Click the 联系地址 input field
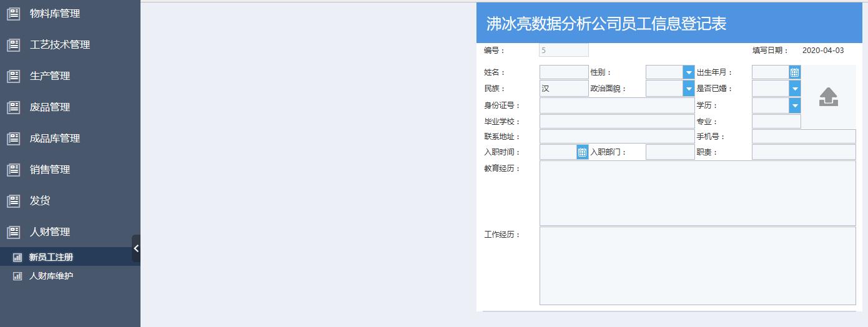The image size is (868, 327). [617, 137]
